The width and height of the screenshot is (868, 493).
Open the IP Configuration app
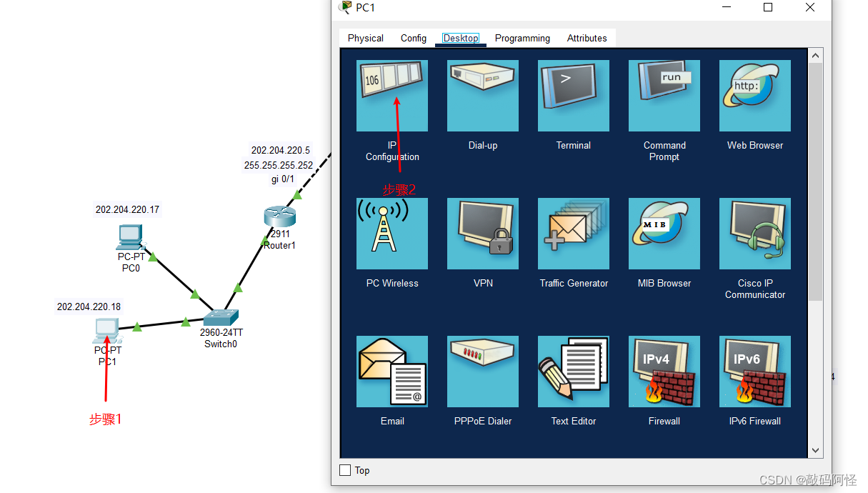[x=392, y=96]
